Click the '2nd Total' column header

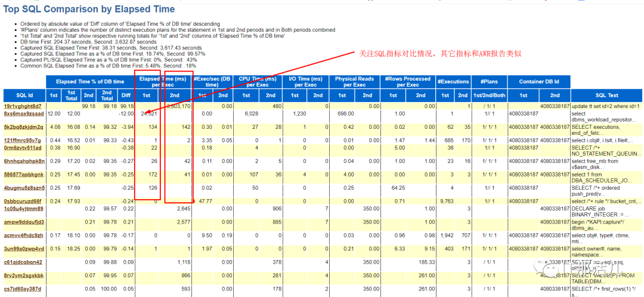click(x=107, y=95)
